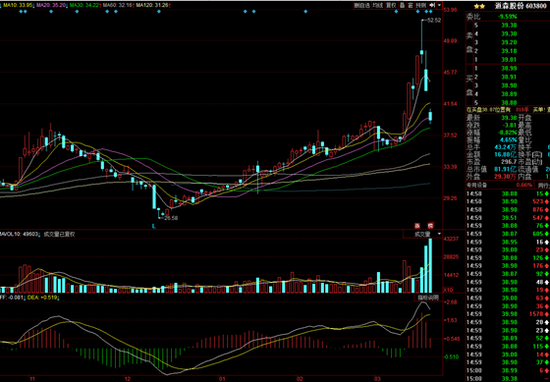Select sell level 3 price 39.20
Viewport: 550px width, 382px height.
coord(508,42)
